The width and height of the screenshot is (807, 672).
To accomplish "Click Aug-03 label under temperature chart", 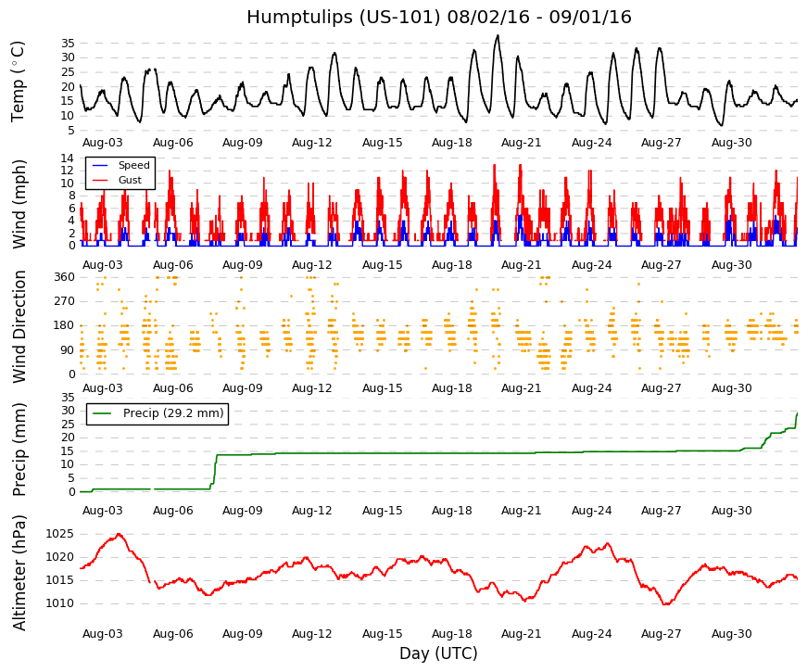I will 103,143.
